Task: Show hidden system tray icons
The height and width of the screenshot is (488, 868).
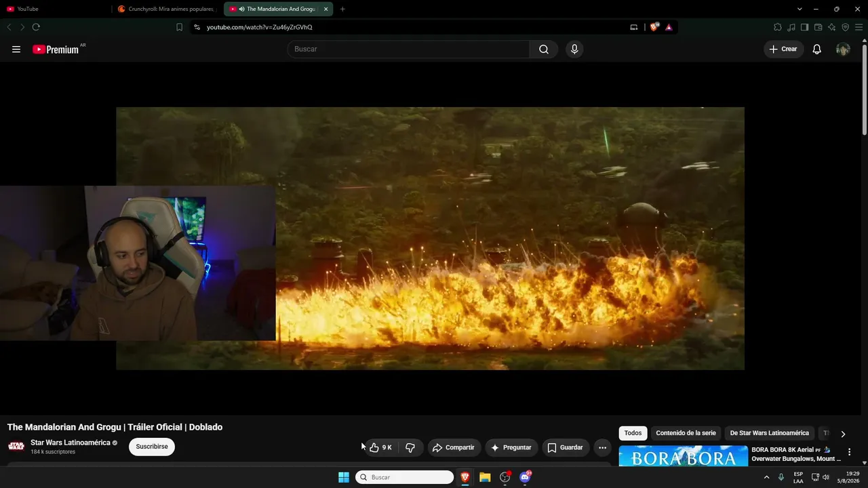Action: (x=767, y=477)
